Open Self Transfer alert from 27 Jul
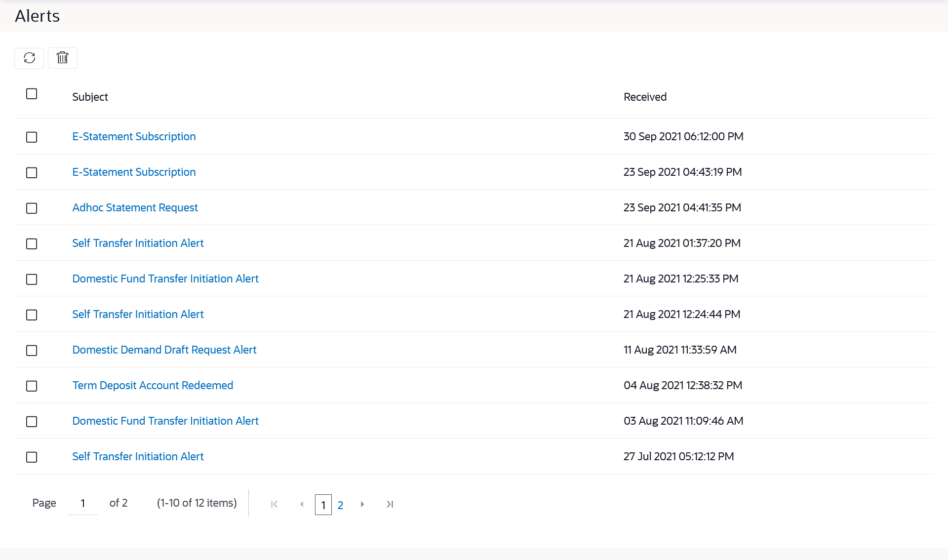 tap(138, 457)
